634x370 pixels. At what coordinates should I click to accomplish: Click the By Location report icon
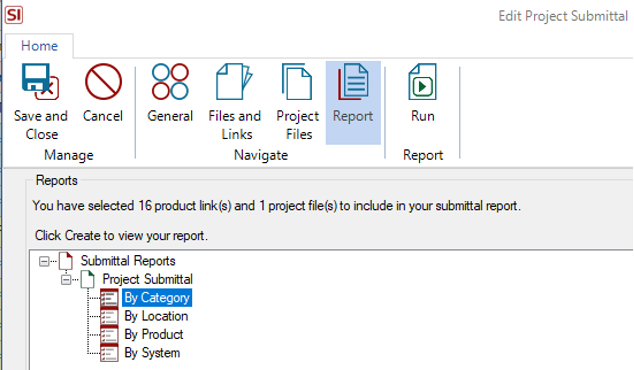tap(109, 316)
